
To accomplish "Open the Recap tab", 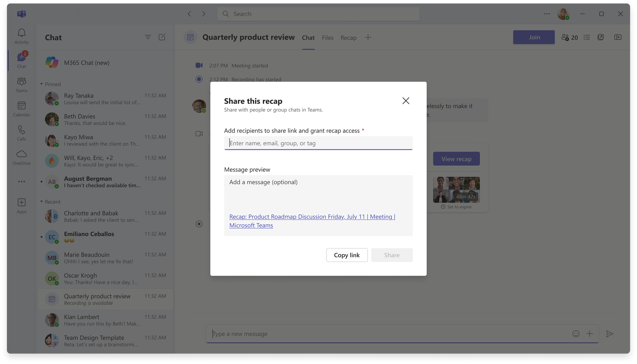I will (x=348, y=37).
